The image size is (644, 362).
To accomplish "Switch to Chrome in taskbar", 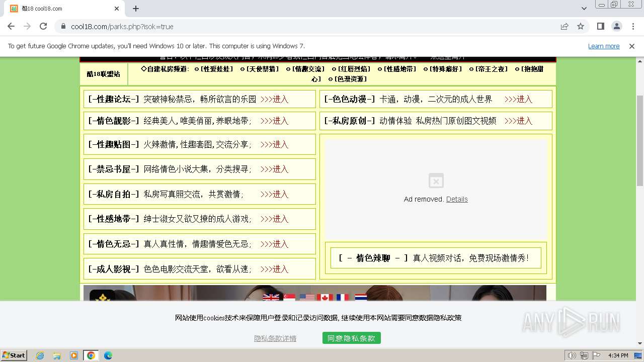I will click(91, 355).
